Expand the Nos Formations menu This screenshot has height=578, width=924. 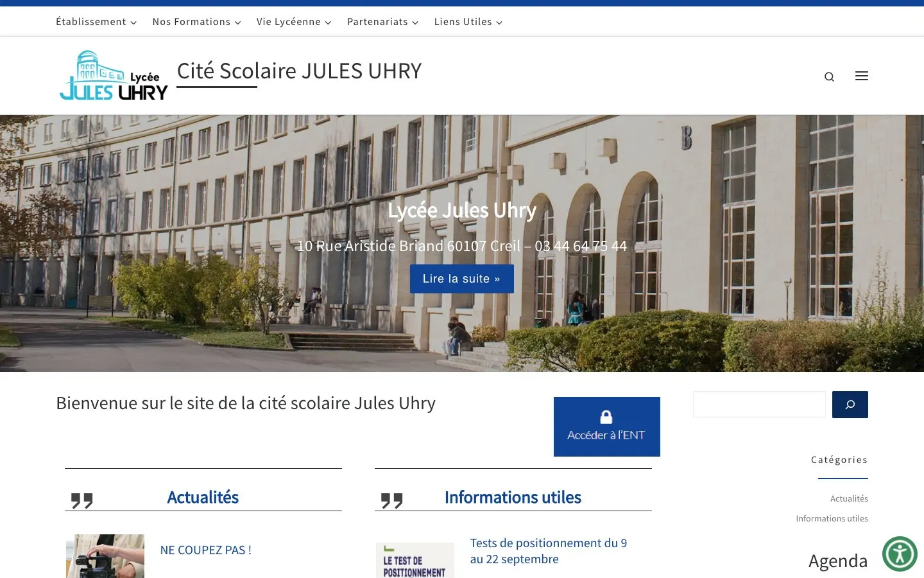point(196,22)
